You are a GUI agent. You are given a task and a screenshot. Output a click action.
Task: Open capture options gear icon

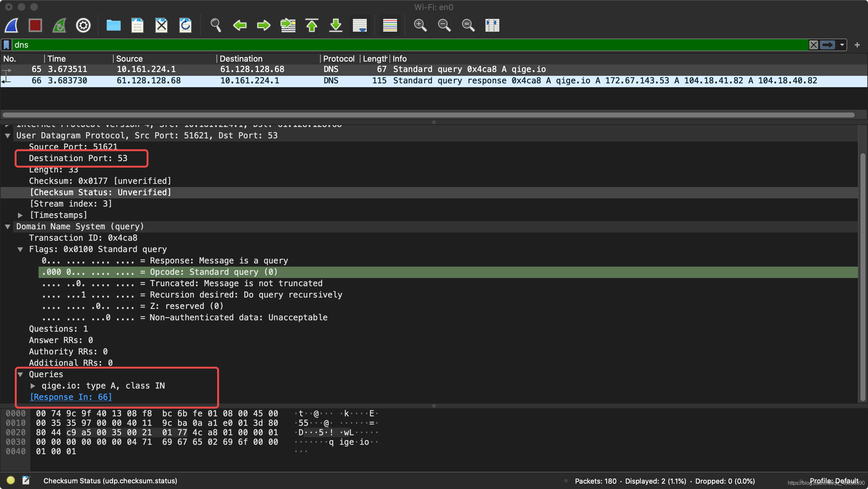pyautogui.click(x=83, y=25)
